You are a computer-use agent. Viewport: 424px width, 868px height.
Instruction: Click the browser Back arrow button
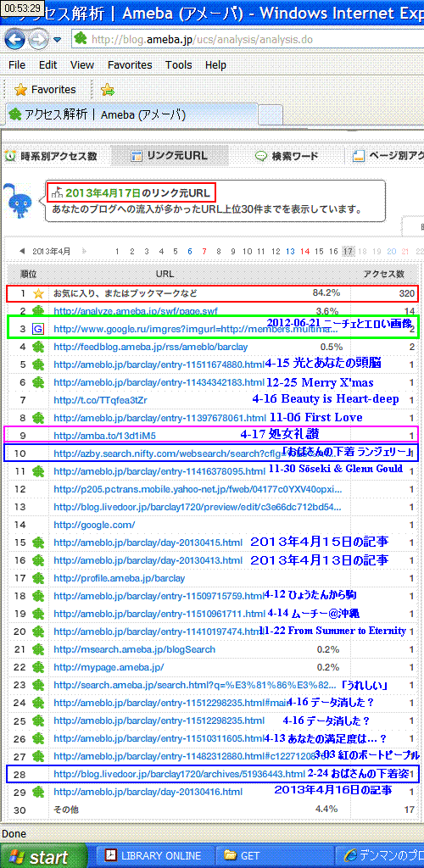click(x=15, y=39)
